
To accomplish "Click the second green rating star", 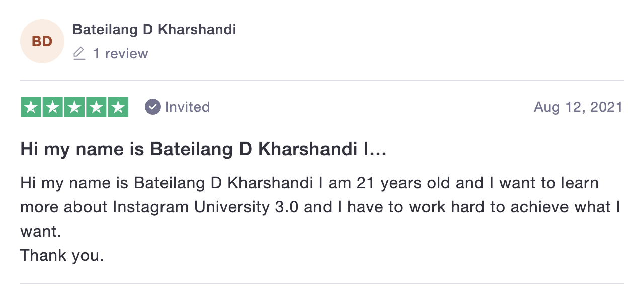I will point(52,107).
